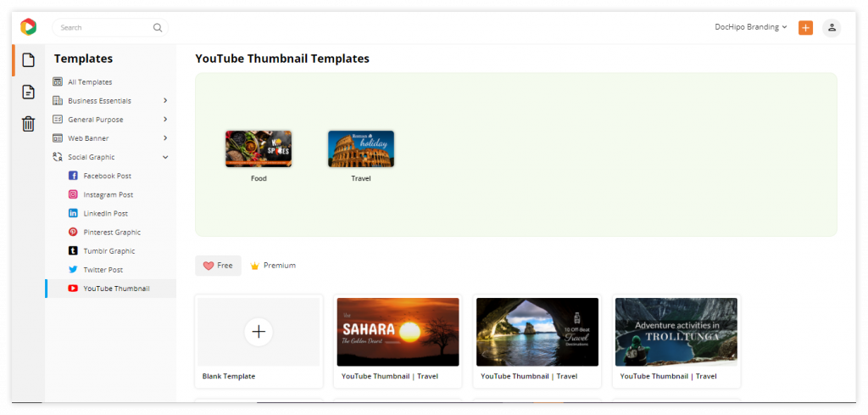Open the Trolltunga adventure template thumbnail

676,332
